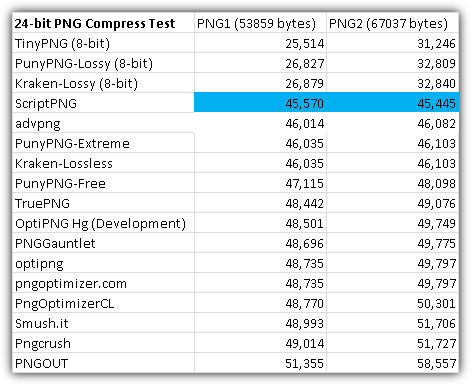Click the Kraken-Lossy (8-bit) cell
Viewport: 471px width, 384px height.
pos(103,83)
